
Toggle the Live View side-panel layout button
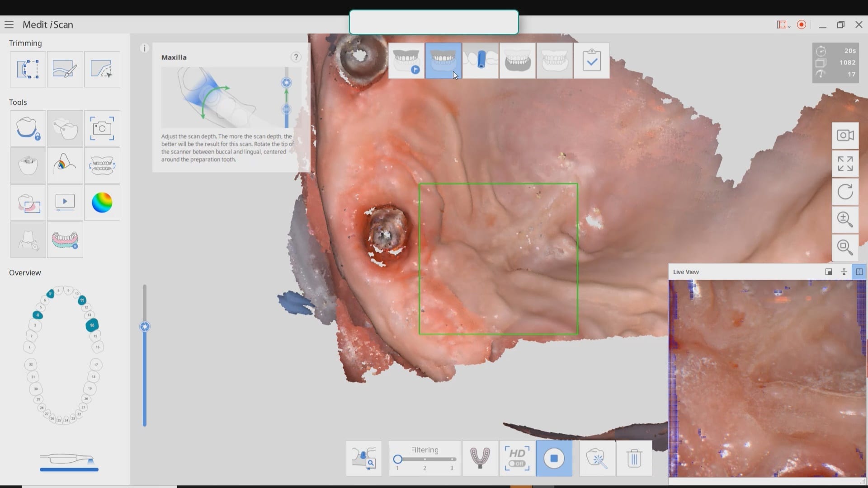click(859, 272)
